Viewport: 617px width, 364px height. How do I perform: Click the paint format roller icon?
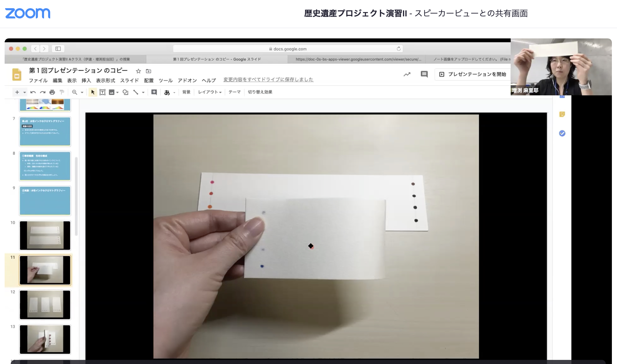[62, 92]
